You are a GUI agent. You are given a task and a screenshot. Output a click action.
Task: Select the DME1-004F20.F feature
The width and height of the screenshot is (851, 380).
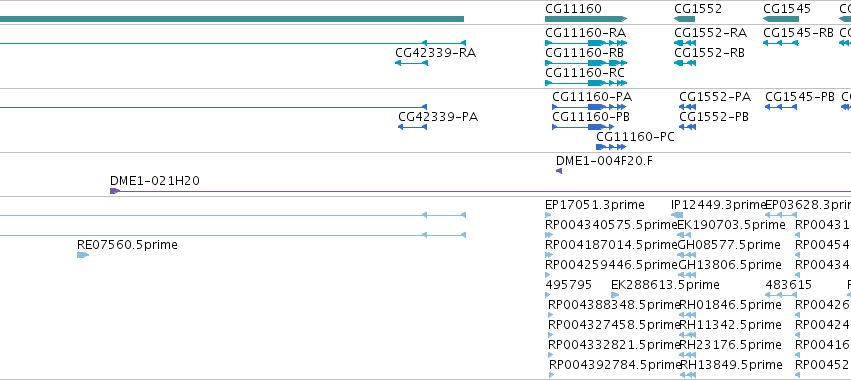point(605,161)
